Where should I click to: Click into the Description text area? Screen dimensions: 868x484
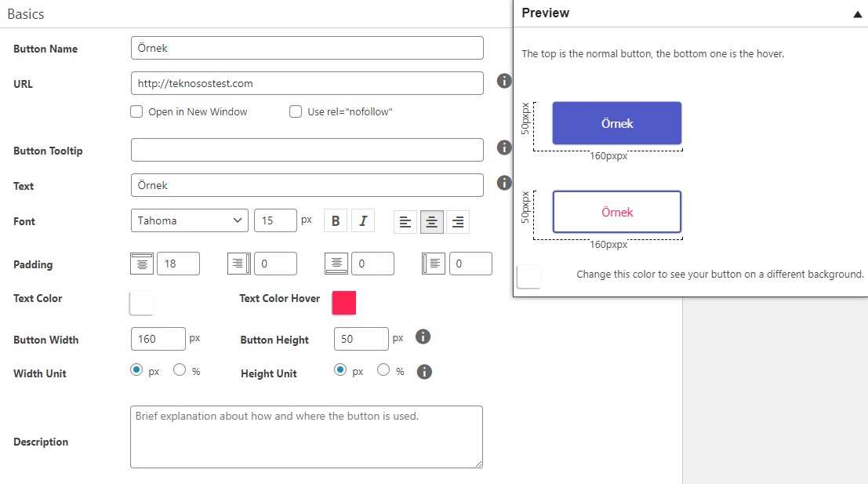[x=307, y=437]
